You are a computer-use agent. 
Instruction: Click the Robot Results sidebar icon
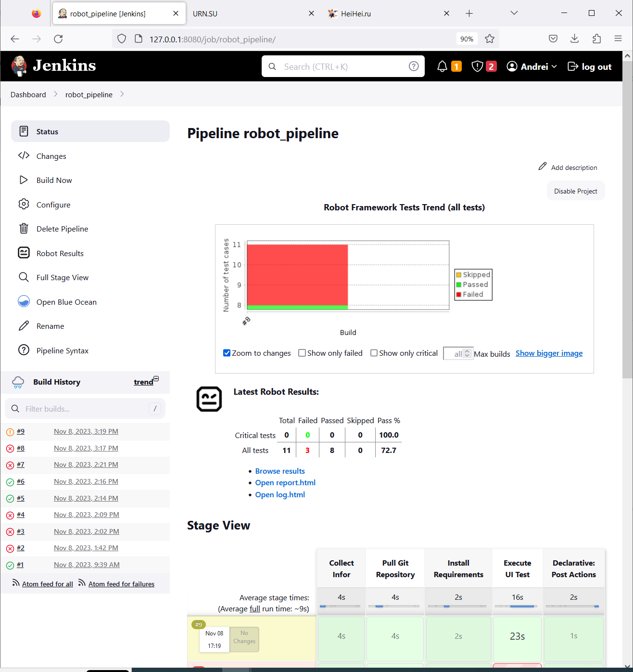pyautogui.click(x=24, y=253)
